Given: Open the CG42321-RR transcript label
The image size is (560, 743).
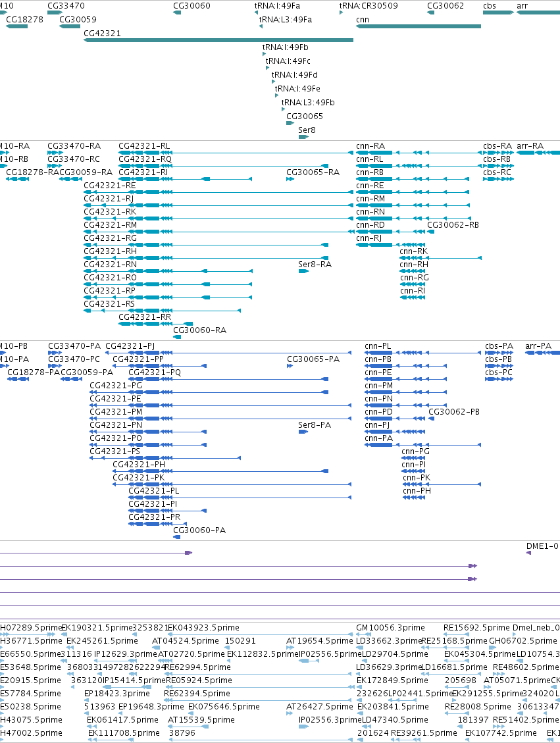Looking at the screenshot, I should 145,317.
